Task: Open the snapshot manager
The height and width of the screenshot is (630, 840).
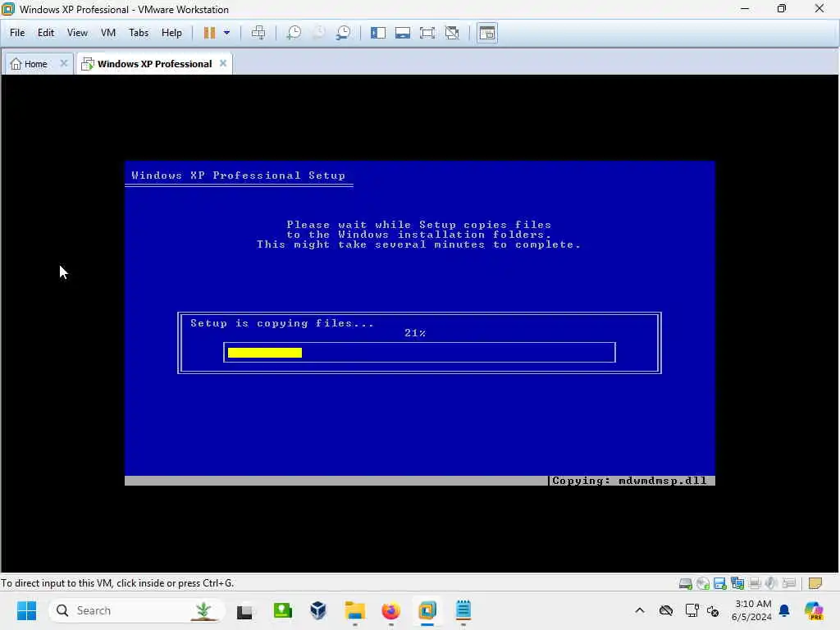Action: (x=344, y=33)
